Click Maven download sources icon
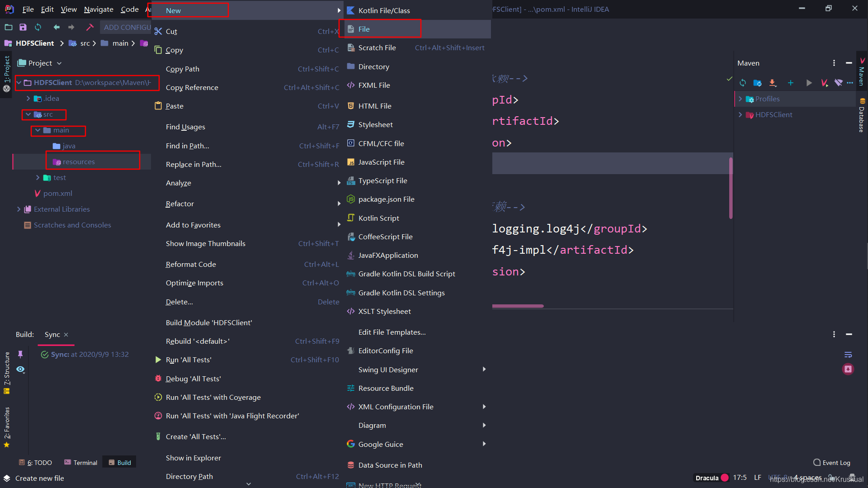The height and width of the screenshot is (488, 868). (773, 83)
